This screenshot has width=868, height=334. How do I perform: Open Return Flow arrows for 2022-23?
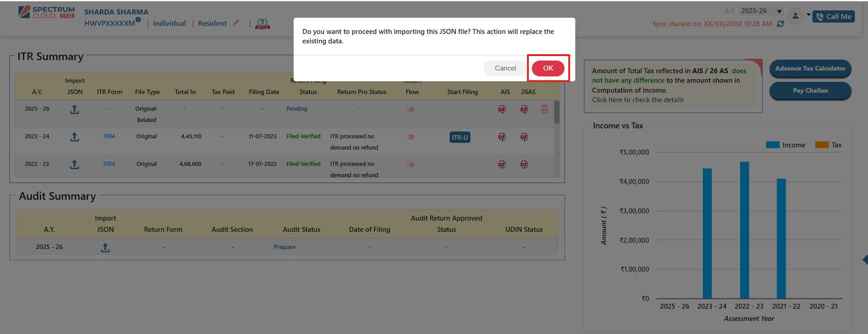pos(410,165)
